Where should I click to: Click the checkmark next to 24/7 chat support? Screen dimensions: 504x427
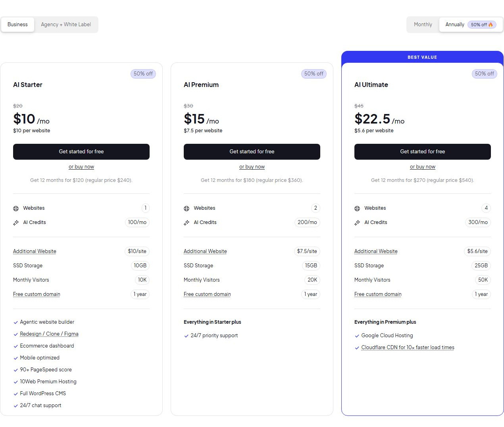coord(15,406)
